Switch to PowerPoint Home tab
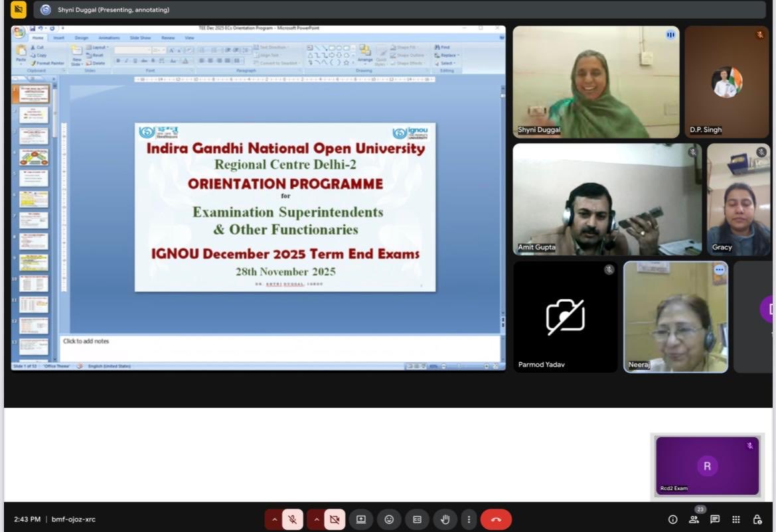The image size is (776, 532). (38, 38)
